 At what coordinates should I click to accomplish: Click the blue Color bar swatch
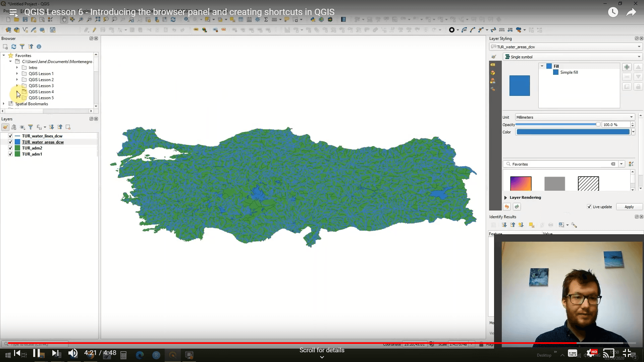tap(573, 132)
